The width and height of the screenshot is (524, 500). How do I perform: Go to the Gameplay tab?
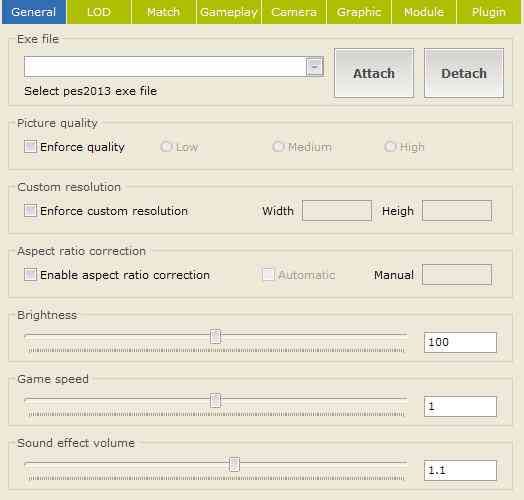[x=229, y=12]
